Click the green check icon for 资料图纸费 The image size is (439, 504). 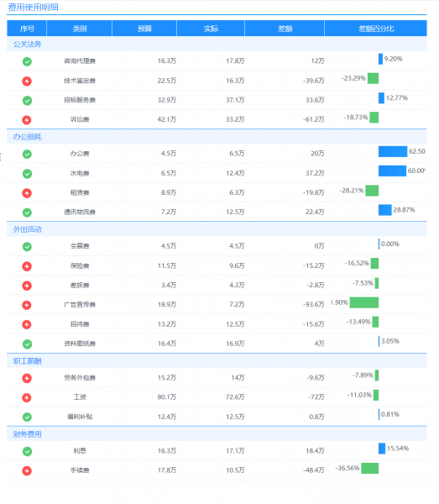tap(27, 344)
